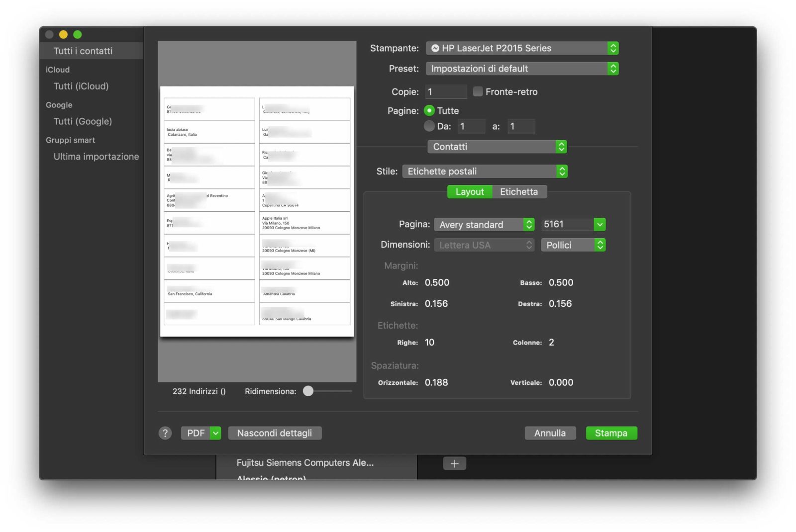Open the Stile Etichette postali dropdown

click(x=485, y=171)
